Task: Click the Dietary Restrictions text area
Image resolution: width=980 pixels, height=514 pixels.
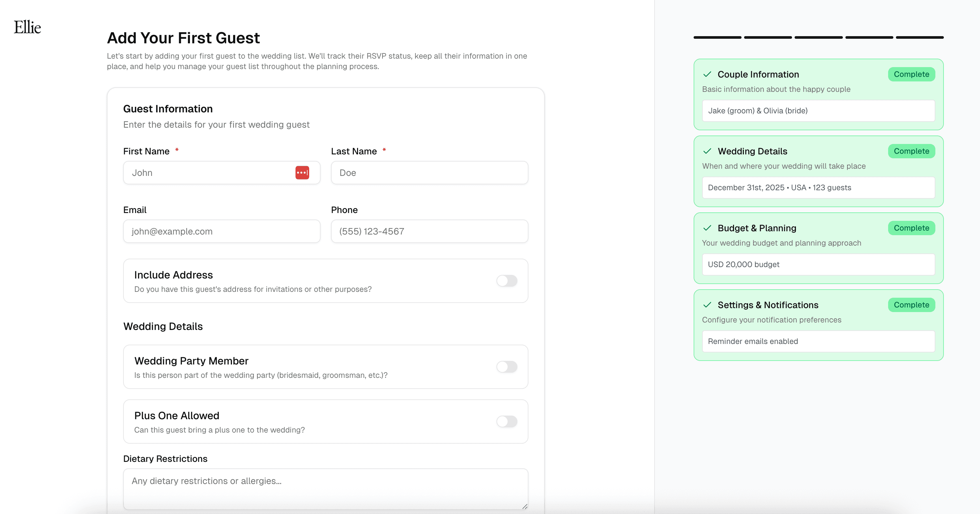Action: tap(325, 489)
